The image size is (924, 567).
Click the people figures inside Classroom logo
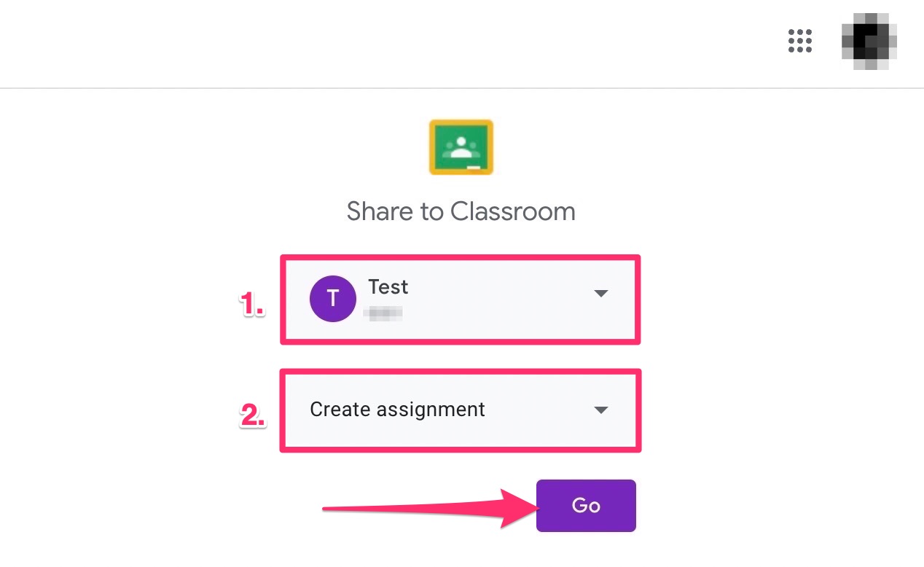[461, 148]
